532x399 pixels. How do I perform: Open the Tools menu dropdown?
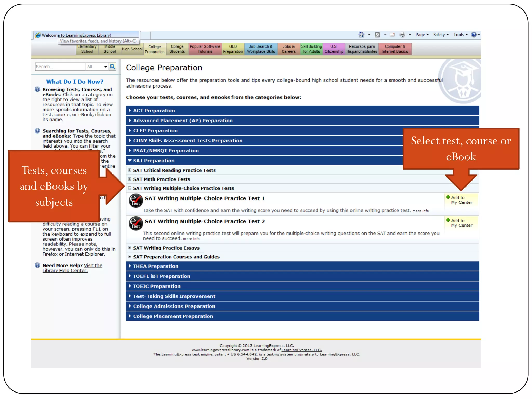point(460,35)
